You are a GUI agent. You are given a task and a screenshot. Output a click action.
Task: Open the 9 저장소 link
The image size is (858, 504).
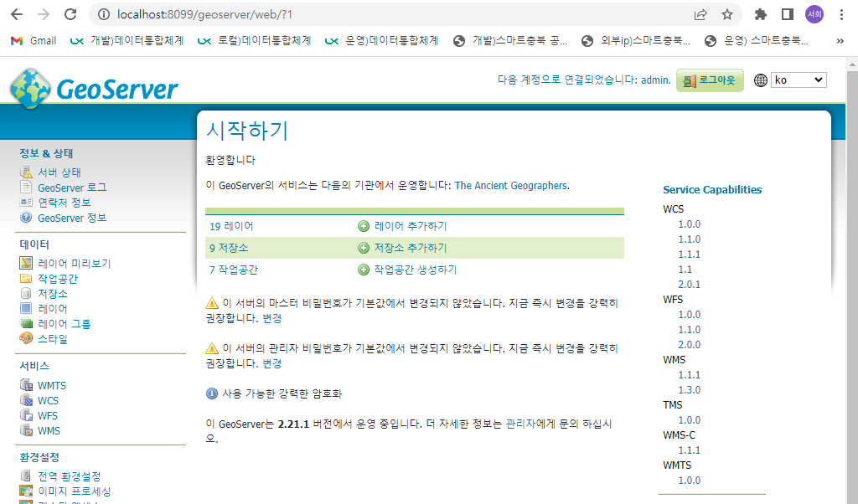[228, 248]
